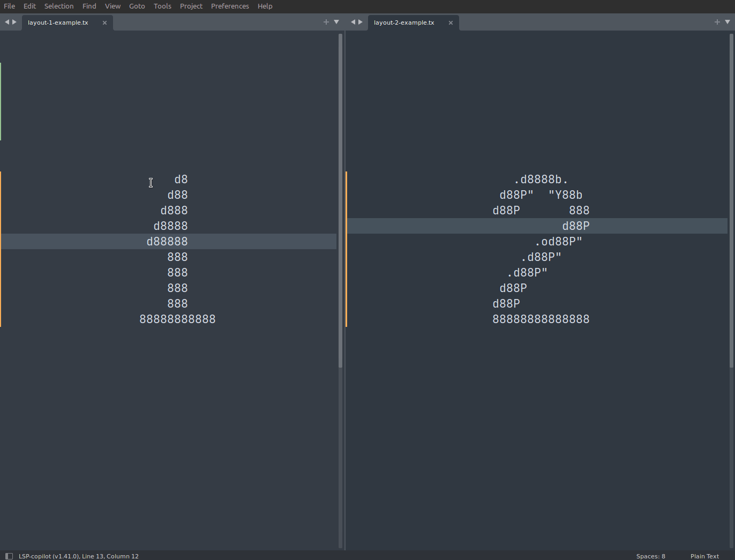Open the Goto menu

(x=137, y=6)
